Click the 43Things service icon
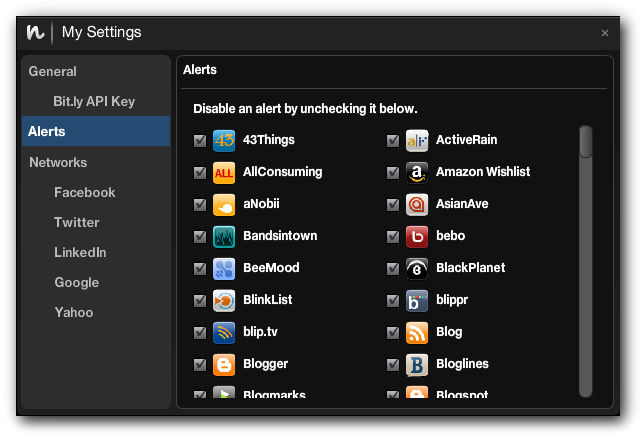 (224, 141)
